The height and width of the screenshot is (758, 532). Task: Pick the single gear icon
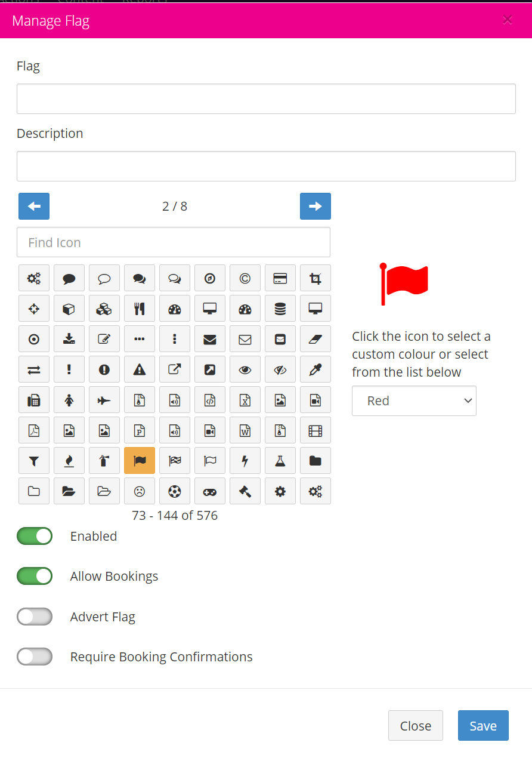(x=280, y=491)
